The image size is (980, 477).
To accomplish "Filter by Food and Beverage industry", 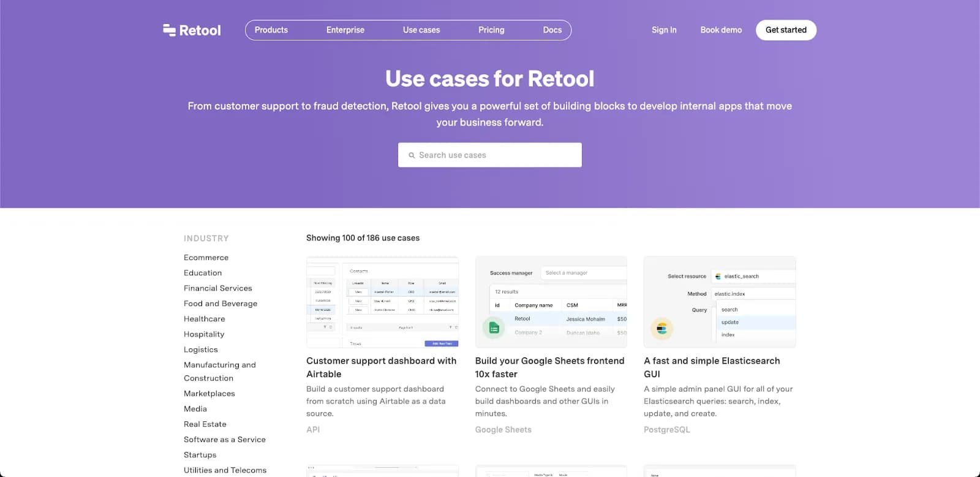I will point(221,303).
